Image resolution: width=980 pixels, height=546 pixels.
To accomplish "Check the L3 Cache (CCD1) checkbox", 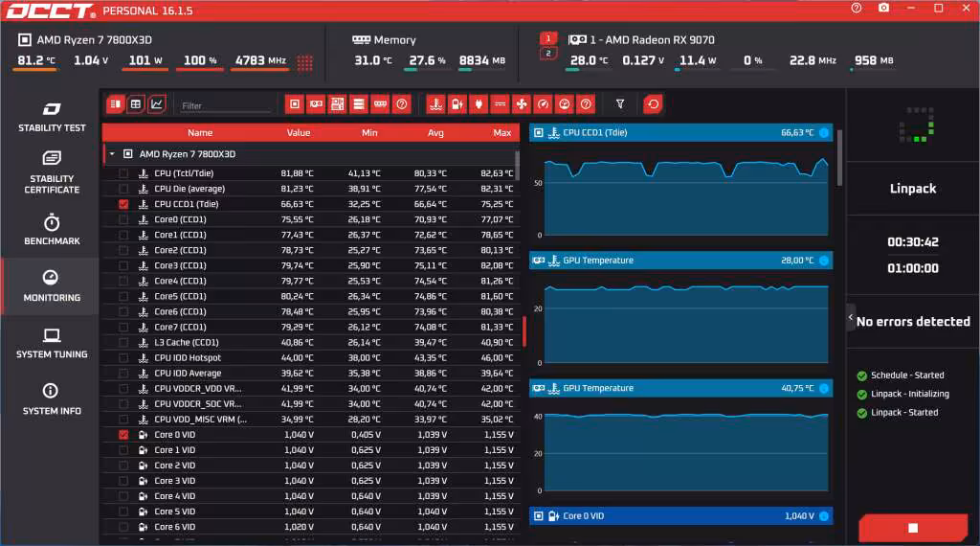I will [x=123, y=342].
